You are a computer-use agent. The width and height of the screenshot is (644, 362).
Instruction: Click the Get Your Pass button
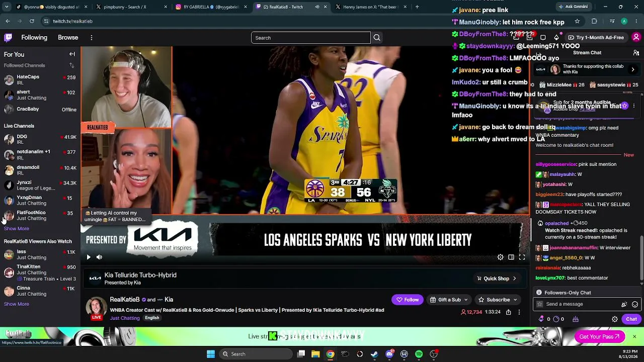pyautogui.click(x=599, y=337)
